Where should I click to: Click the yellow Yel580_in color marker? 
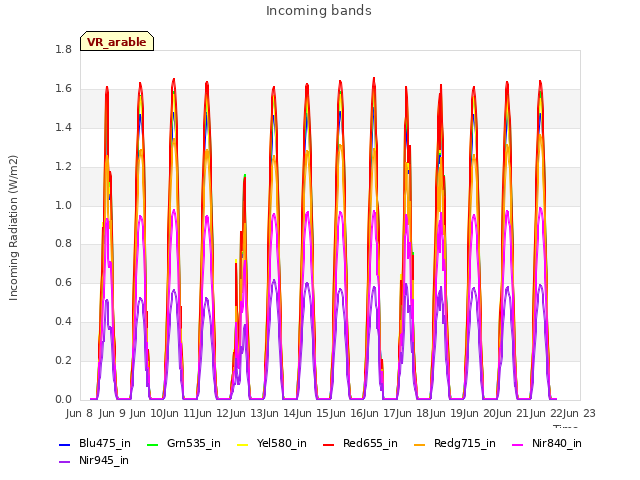pyautogui.click(x=242, y=444)
